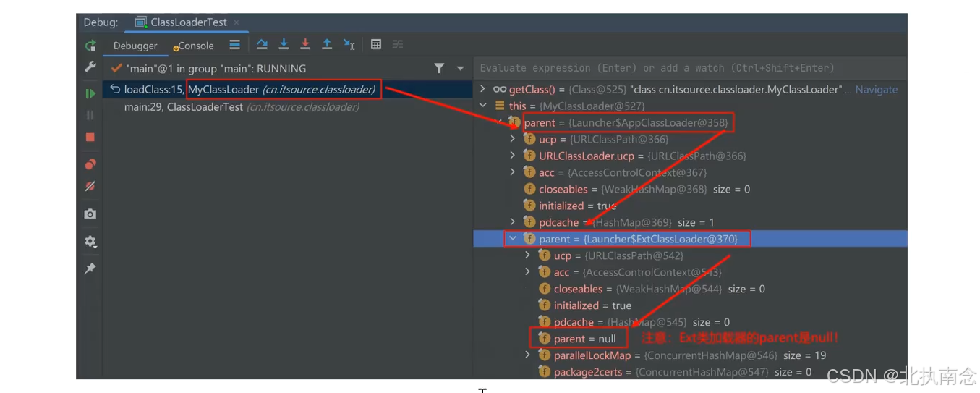Select the pdcache = {HashMap@545} row

click(x=690, y=322)
